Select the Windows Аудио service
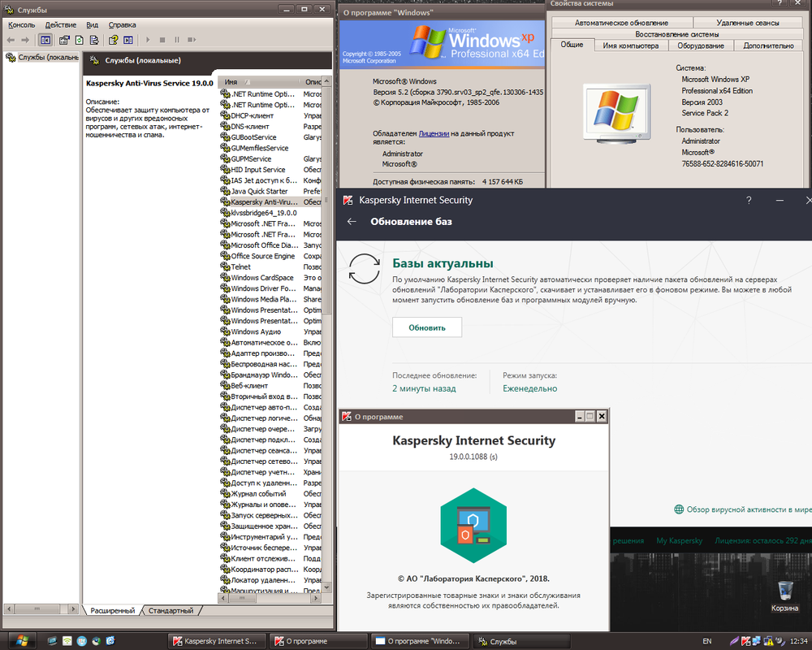The height and width of the screenshot is (650, 812). 258,331
